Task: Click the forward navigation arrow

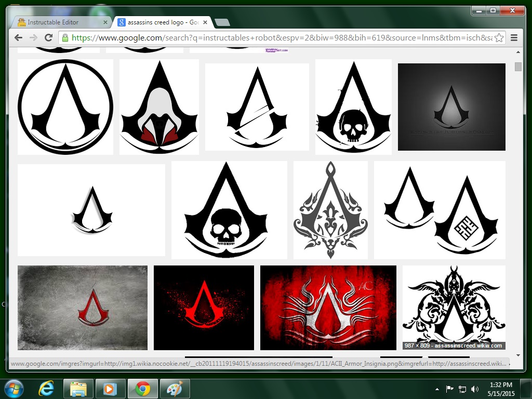Action: (33, 37)
